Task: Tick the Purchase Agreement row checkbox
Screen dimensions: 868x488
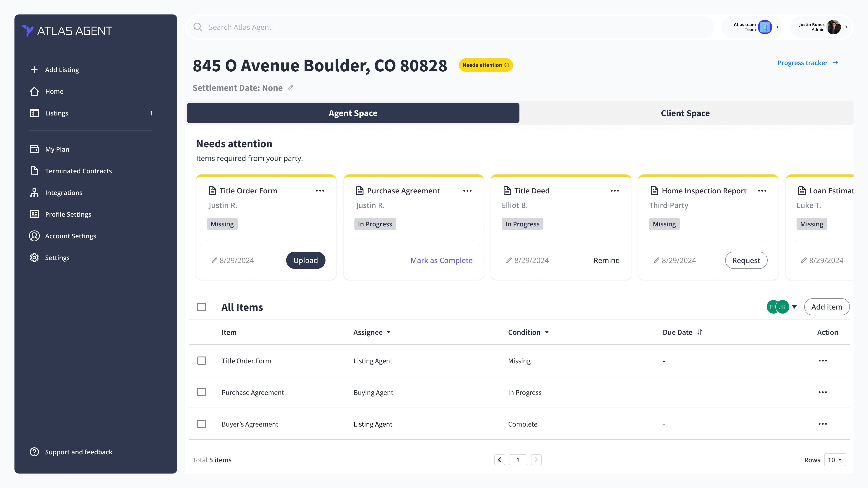Action: (x=201, y=392)
